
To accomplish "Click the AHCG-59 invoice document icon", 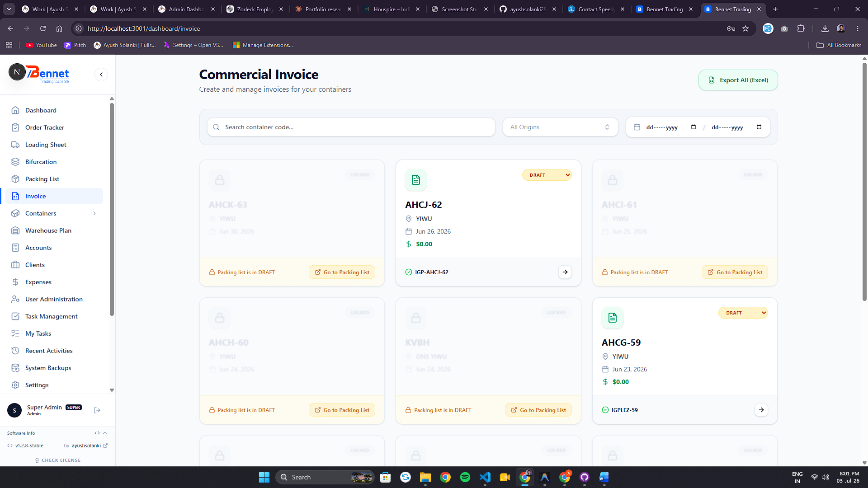I will 613,318.
